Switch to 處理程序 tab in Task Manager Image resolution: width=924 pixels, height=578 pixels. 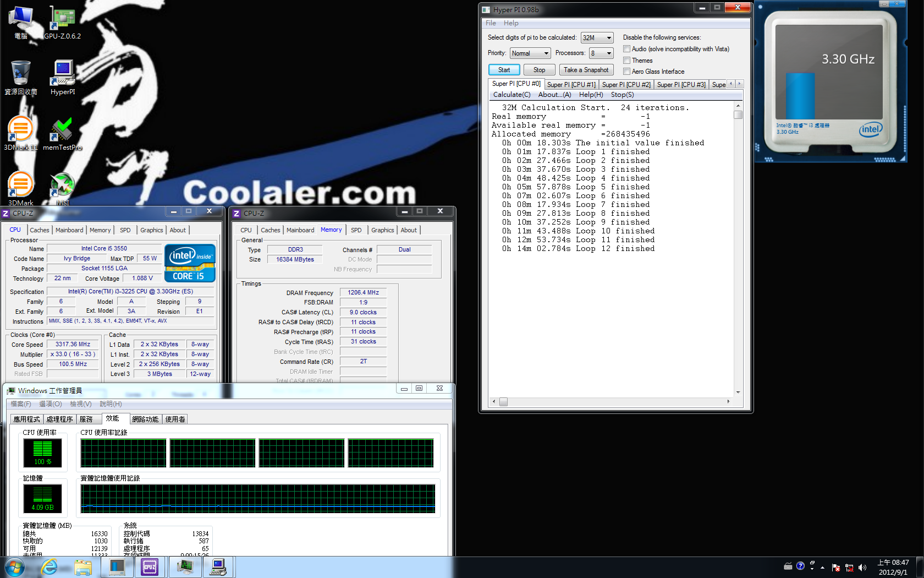59,419
